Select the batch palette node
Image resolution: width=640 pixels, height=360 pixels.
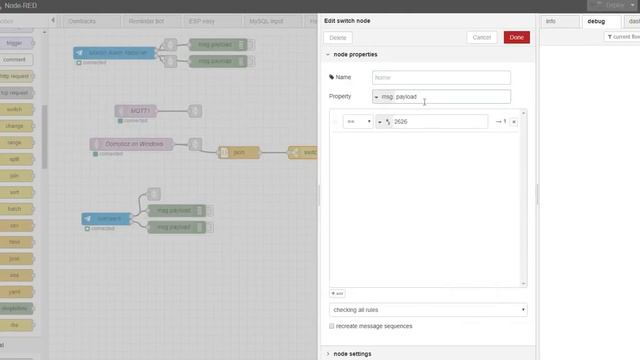click(x=16, y=209)
